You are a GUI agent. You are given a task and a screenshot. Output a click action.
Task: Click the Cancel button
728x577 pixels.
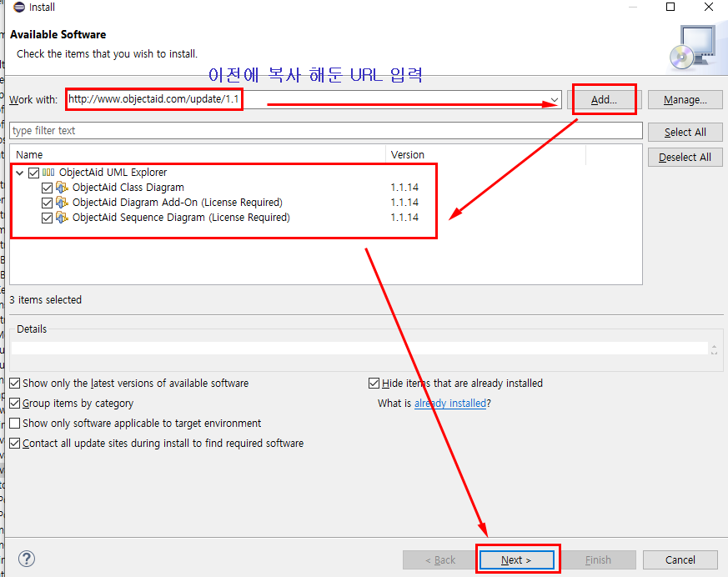click(x=680, y=559)
